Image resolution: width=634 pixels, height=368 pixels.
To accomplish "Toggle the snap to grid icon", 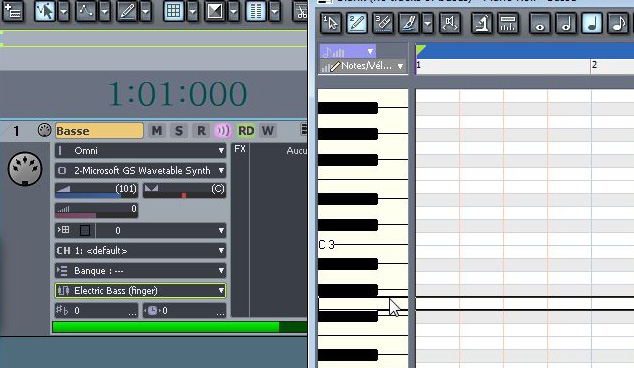I will pos(174,11).
